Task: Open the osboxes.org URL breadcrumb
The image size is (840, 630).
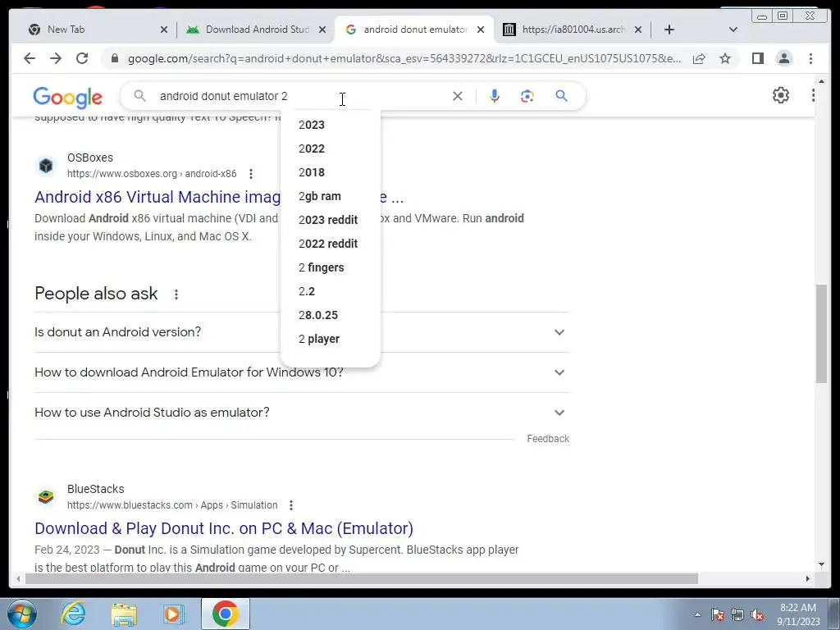Action: [152, 174]
